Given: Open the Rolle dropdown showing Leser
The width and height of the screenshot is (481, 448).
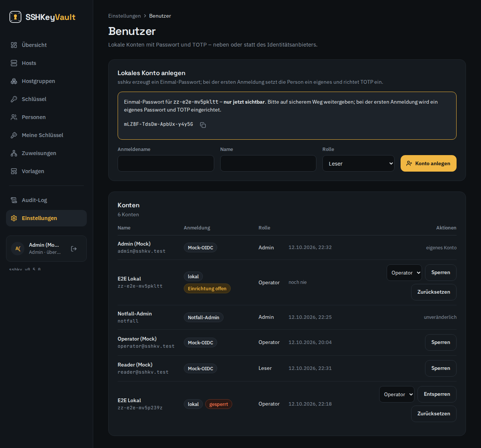Looking at the screenshot, I should click(358, 163).
